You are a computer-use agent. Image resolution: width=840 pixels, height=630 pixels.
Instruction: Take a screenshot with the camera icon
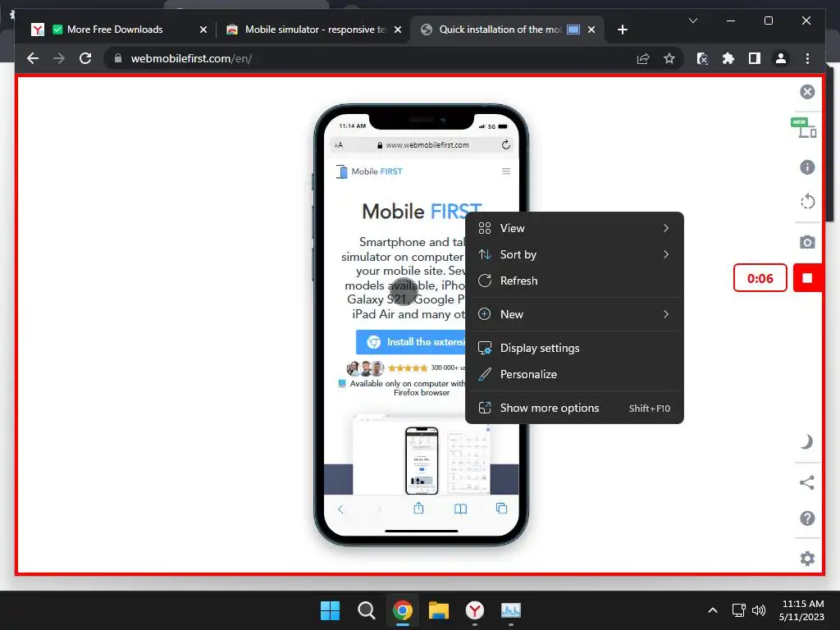click(x=807, y=242)
